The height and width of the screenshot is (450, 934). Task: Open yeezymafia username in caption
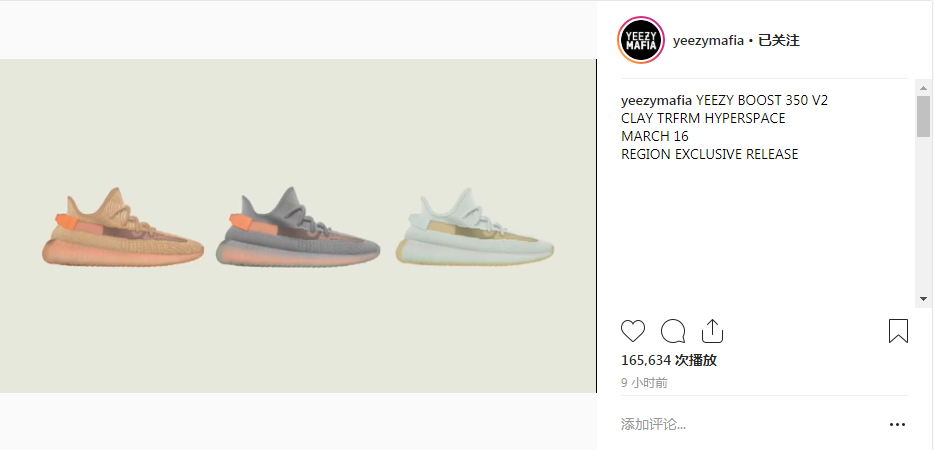(x=656, y=100)
